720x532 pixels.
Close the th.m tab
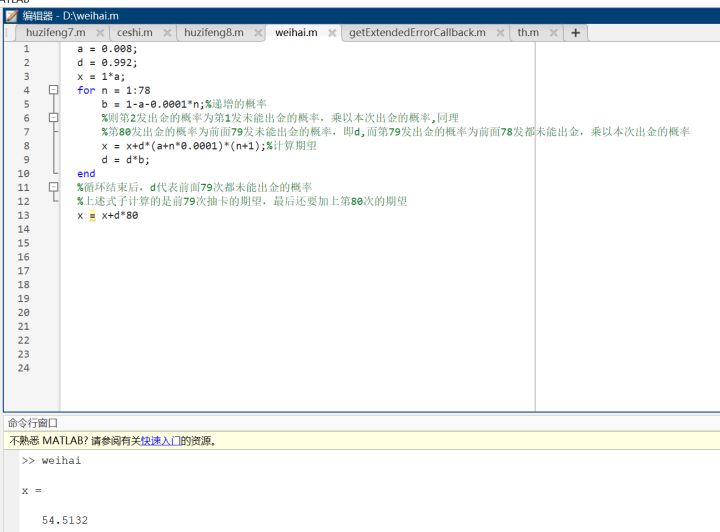pos(553,33)
